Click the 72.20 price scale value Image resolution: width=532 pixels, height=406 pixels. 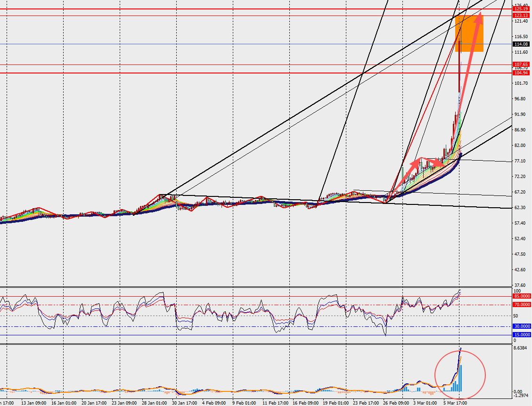coord(520,176)
